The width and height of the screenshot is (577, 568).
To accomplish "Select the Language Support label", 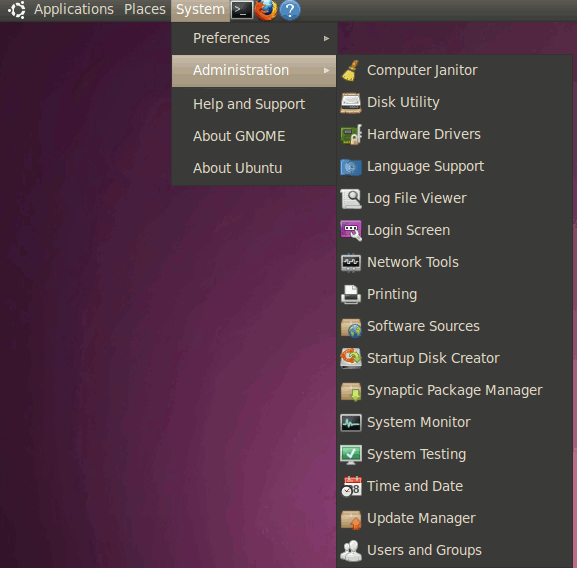I will pos(425,167).
